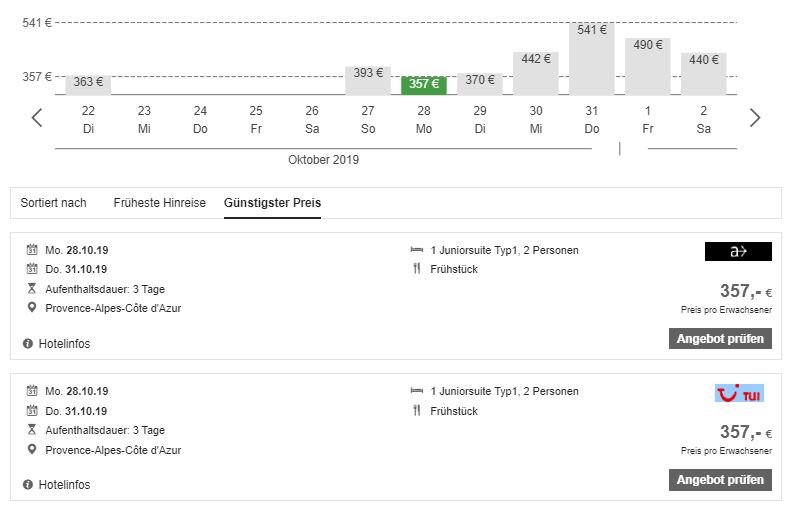Image resolution: width=792 pixels, height=508 pixels.
Task: Click the location pin icon in first offer
Action: (32, 308)
